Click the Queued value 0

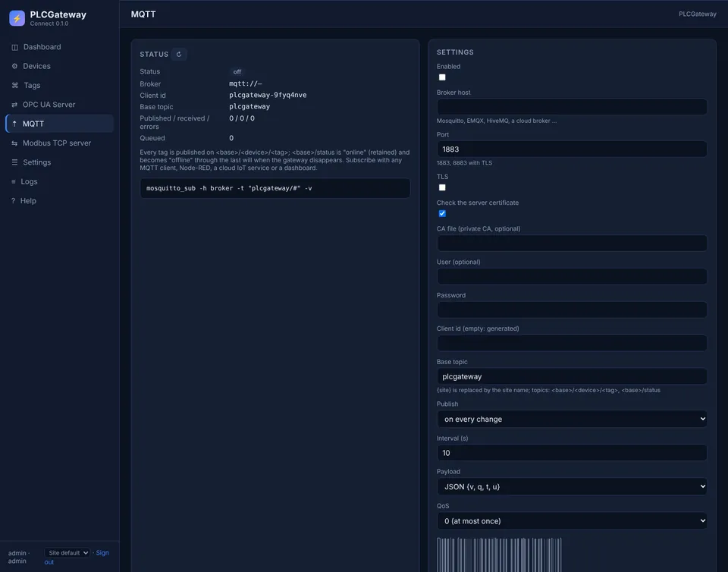[x=231, y=138]
